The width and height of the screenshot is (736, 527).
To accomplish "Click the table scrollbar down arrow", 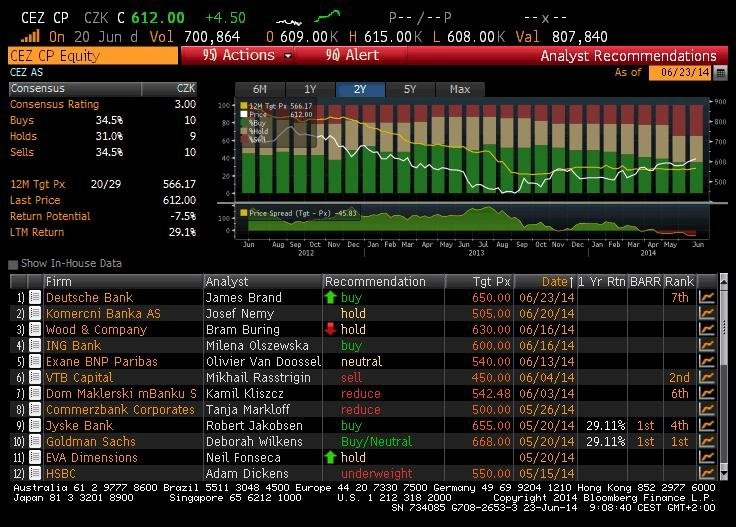I will tap(724, 473).
